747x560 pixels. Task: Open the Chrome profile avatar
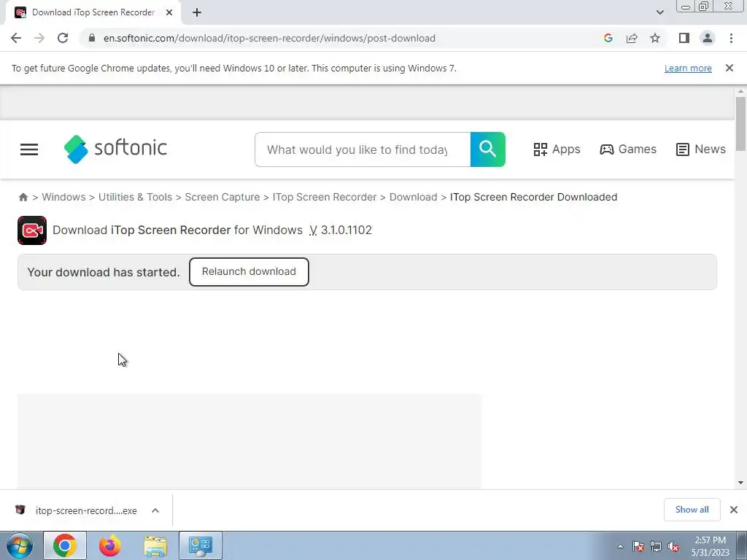pyautogui.click(x=708, y=38)
